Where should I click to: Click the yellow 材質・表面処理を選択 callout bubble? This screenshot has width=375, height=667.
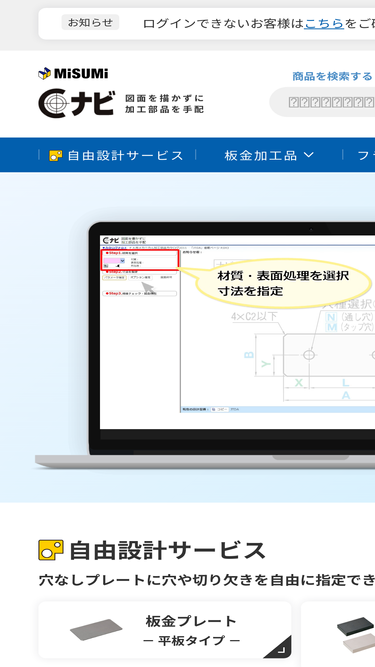pos(283,283)
